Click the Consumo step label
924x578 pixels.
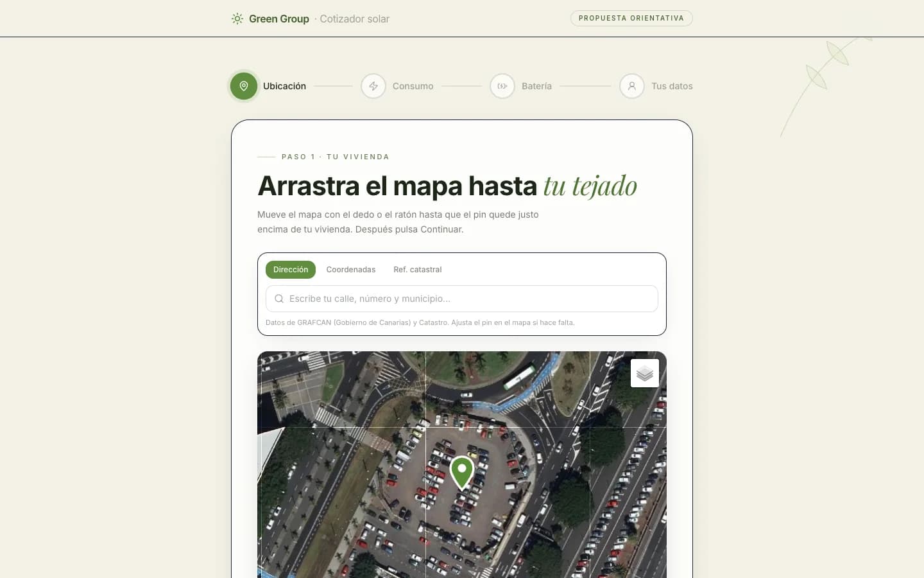413,86
